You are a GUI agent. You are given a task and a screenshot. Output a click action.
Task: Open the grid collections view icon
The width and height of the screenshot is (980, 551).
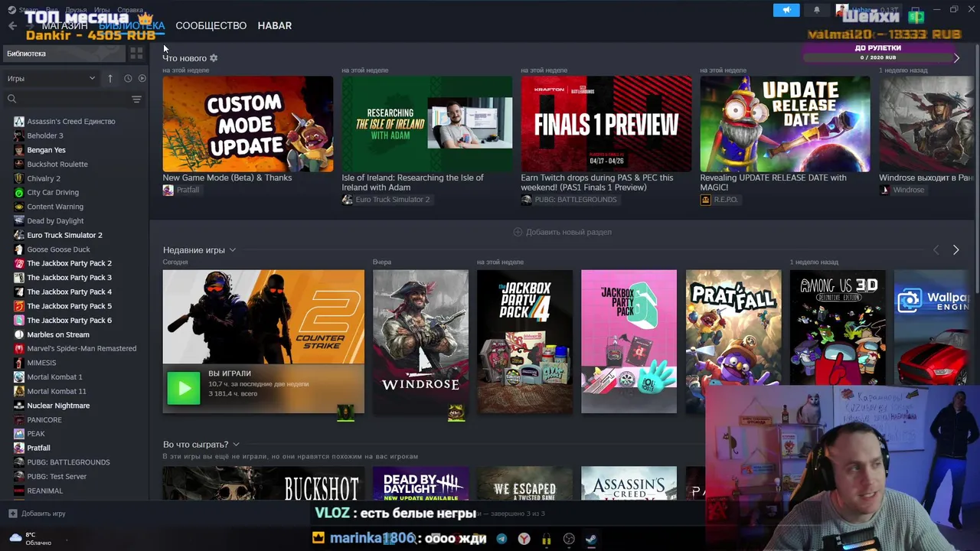point(136,54)
